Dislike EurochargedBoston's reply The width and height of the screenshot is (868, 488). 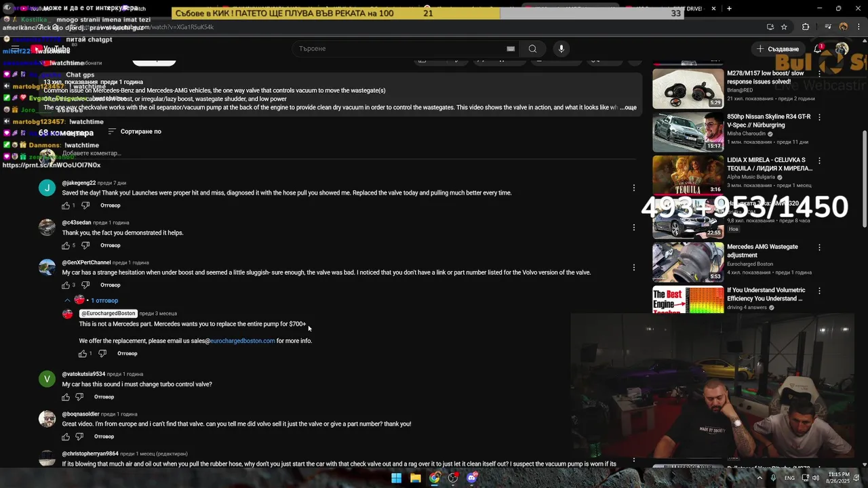click(x=102, y=354)
